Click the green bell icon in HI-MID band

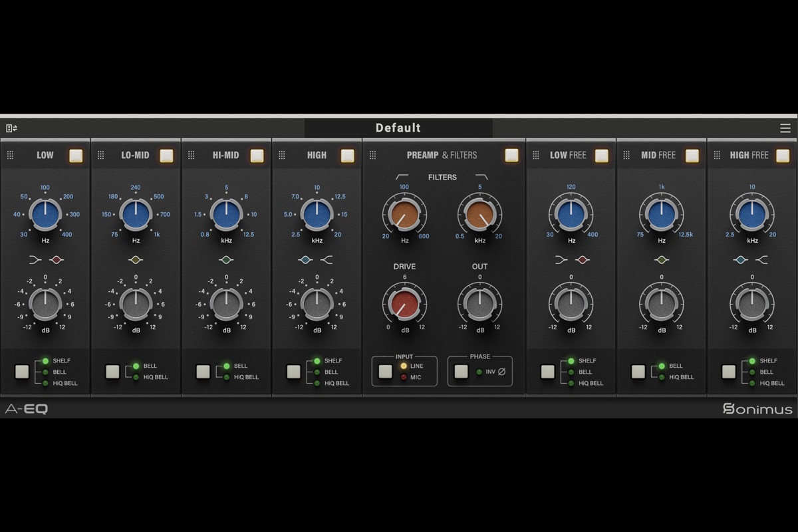[226, 260]
